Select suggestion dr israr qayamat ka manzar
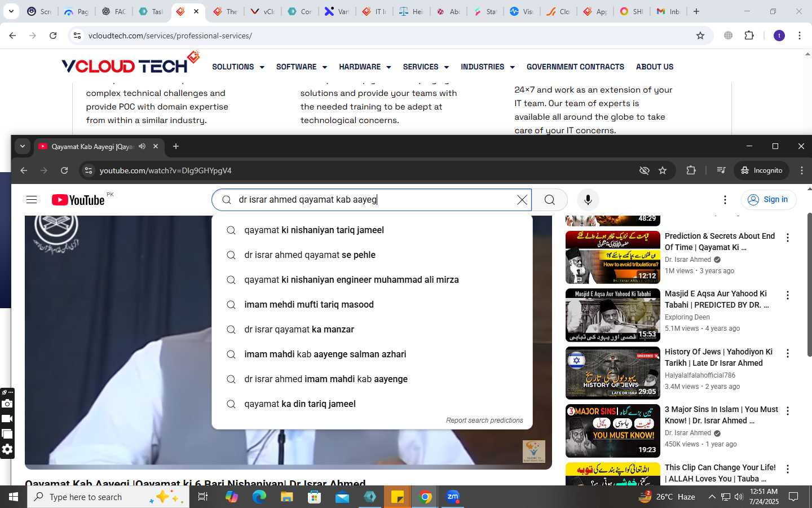Screen dimensions: 812x508 coord(372,330)
